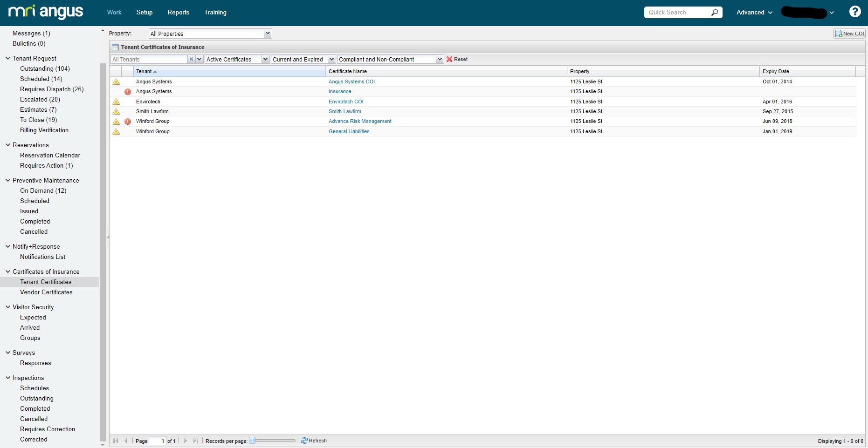Open the Setup menu
The height and width of the screenshot is (448, 868).
[144, 13]
